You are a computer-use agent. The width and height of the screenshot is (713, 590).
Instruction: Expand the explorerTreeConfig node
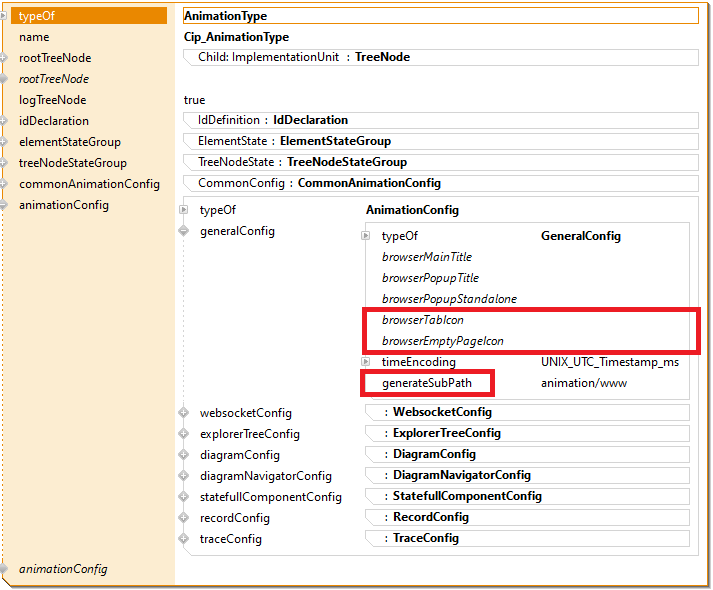(183, 433)
